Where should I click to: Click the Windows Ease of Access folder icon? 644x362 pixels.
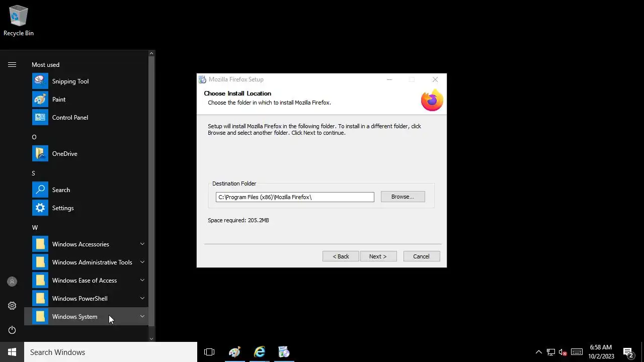point(40,281)
